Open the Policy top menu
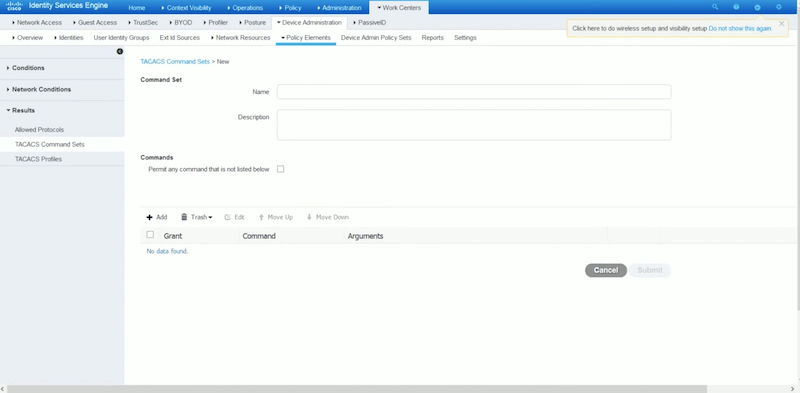 pyautogui.click(x=290, y=8)
